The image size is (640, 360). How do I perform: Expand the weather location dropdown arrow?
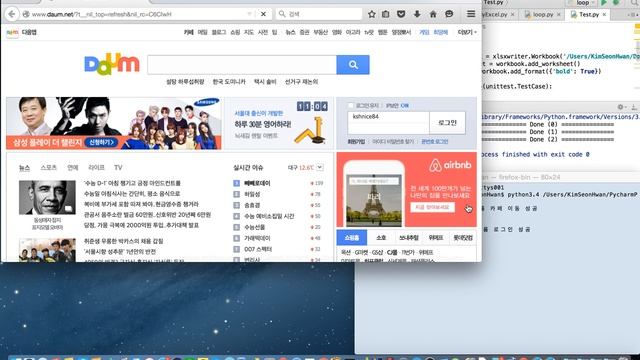tap(320, 167)
